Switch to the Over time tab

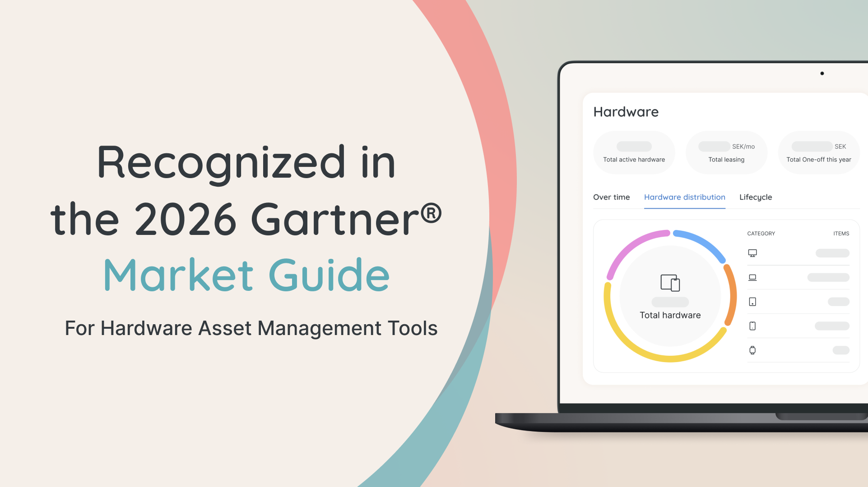(x=611, y=197)
